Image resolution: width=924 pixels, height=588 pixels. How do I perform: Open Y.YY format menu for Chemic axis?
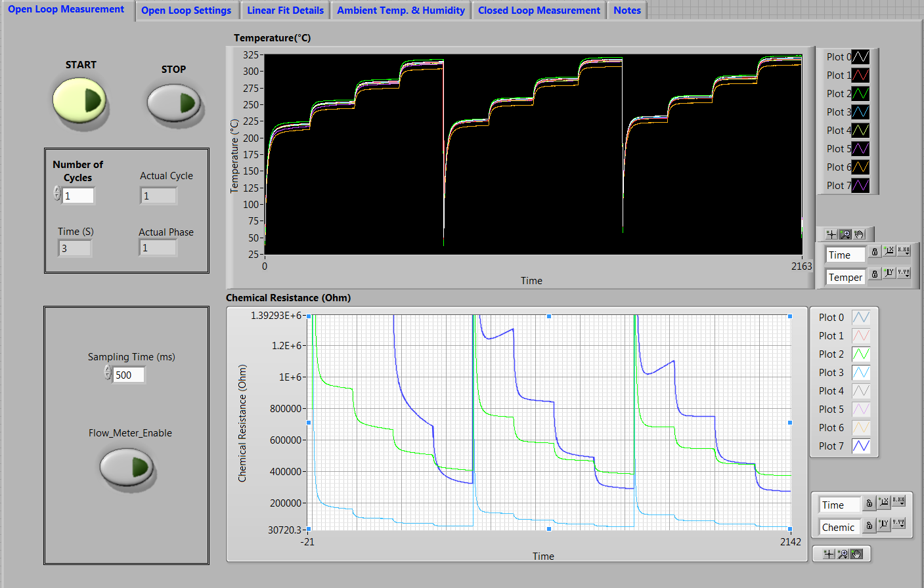point(898,524)
